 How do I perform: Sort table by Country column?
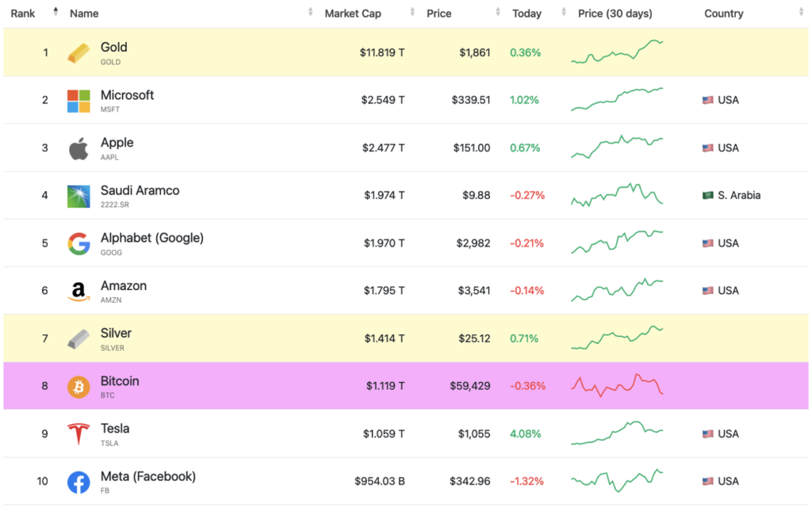[724, 13]
